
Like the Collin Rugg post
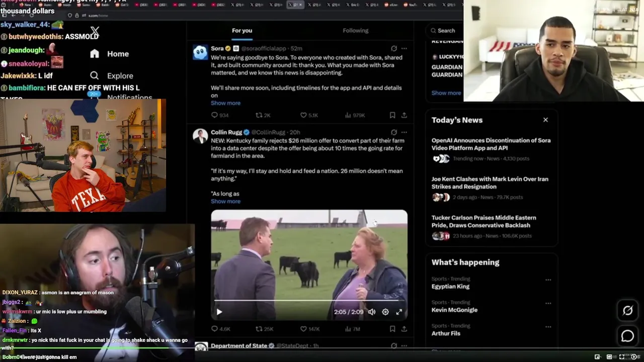tap(310, 329)
